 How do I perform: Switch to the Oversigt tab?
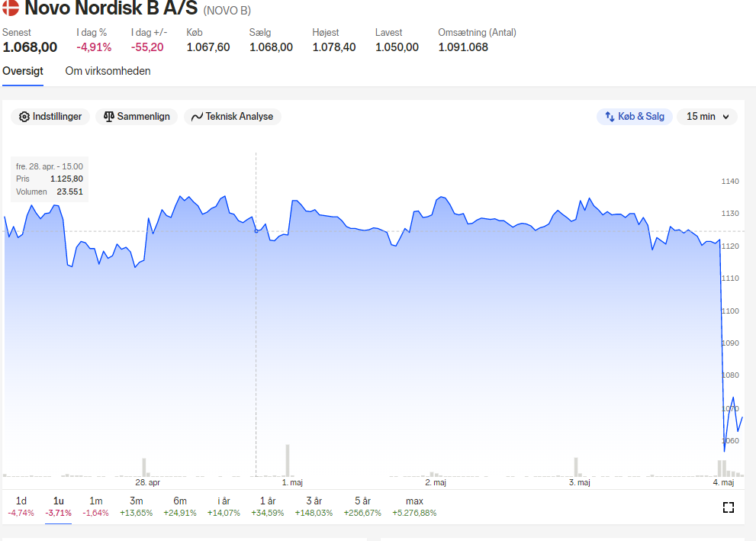coord(23,72)
